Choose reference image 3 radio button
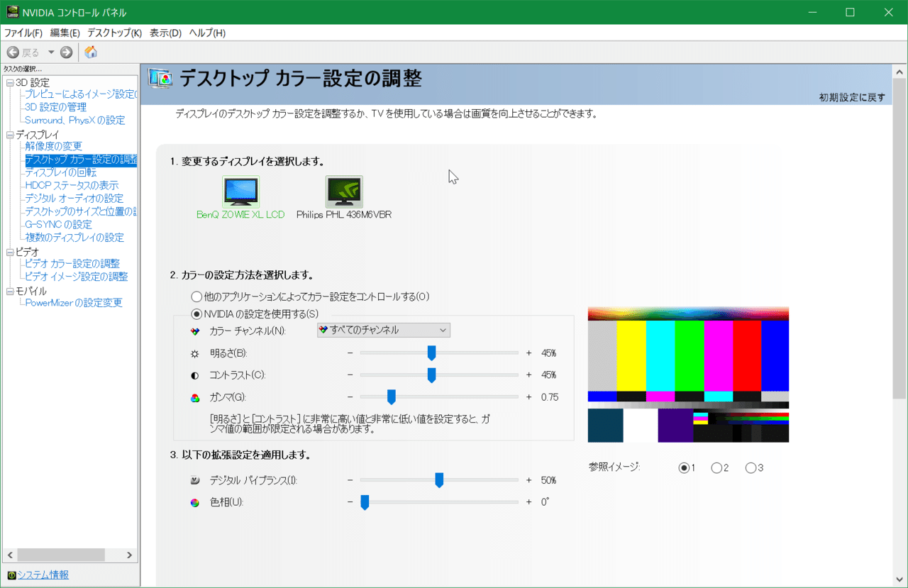 (x=751, y=468)
